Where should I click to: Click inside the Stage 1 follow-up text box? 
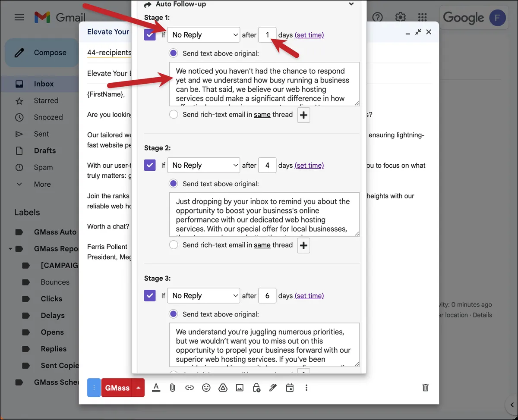point(264,84)
